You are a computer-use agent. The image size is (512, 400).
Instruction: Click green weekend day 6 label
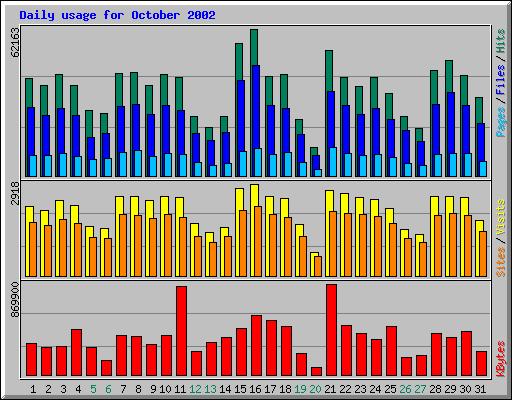click(108, 389)
